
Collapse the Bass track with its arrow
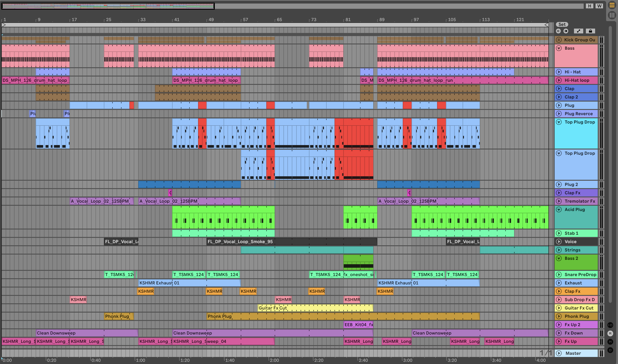[559, 48]
